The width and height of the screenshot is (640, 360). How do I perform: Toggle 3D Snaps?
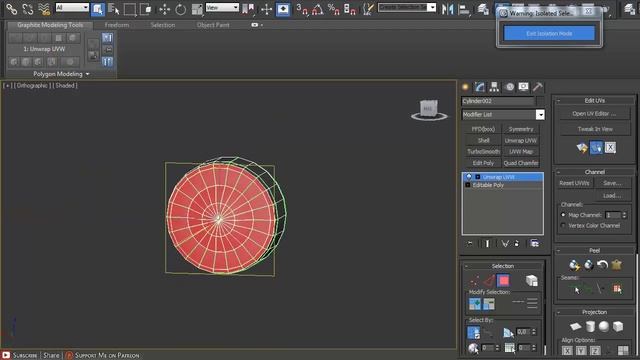point(302,9)
